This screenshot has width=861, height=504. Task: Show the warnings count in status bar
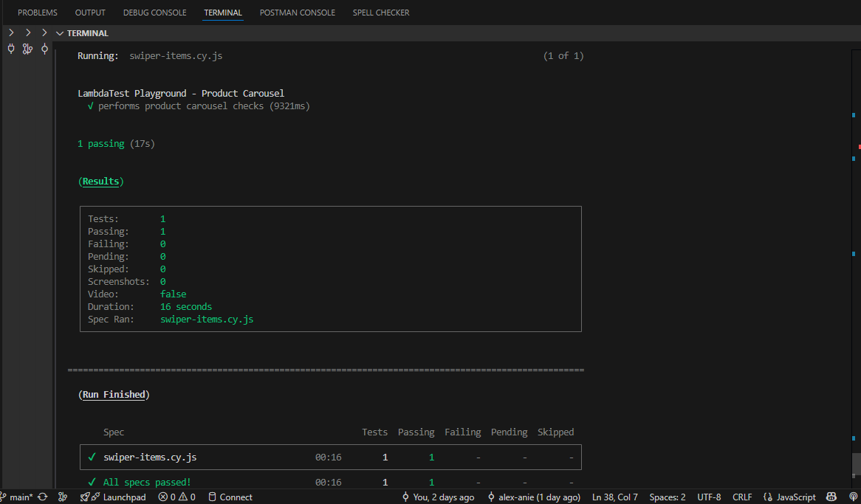187,497
